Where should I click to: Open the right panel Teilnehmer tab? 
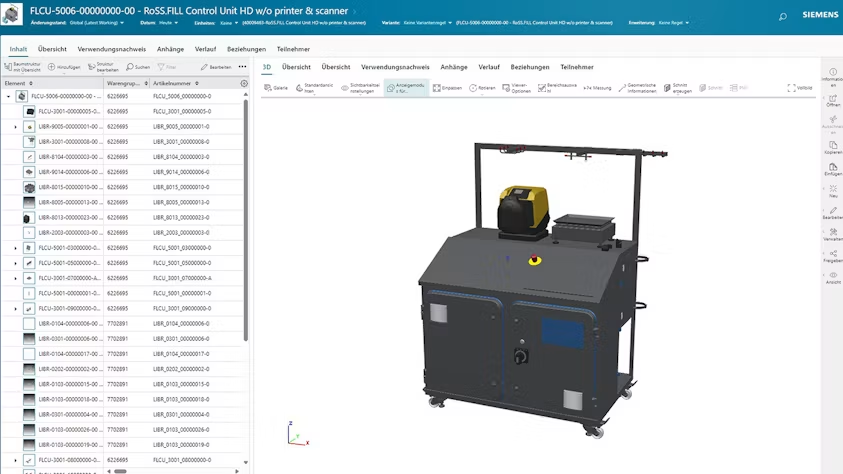(x=577, y=67)
